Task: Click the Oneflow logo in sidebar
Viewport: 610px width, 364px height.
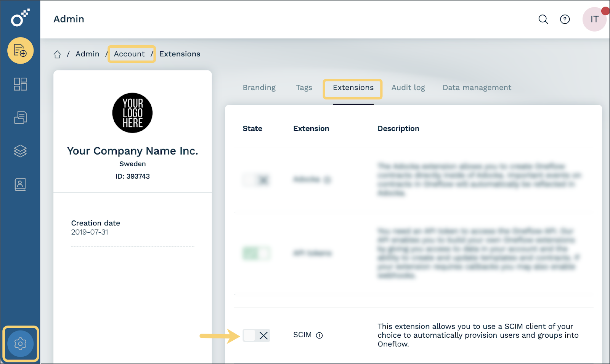Action: [20, 18]
